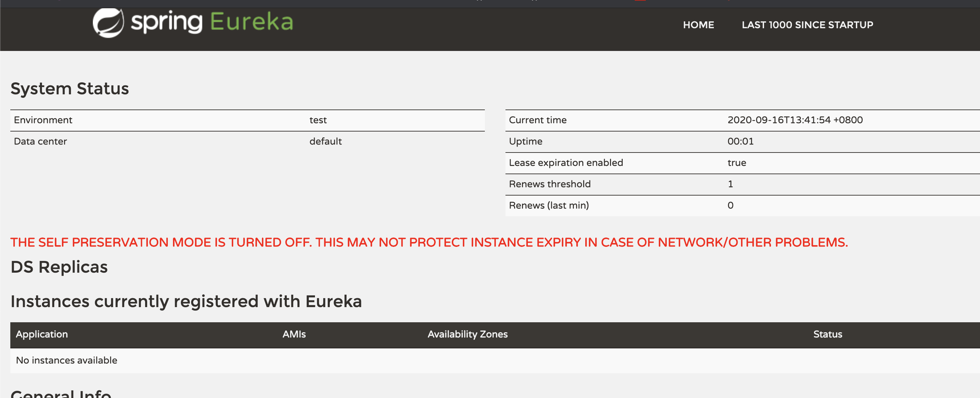Click the Renews (last min) label

(548, 205)
